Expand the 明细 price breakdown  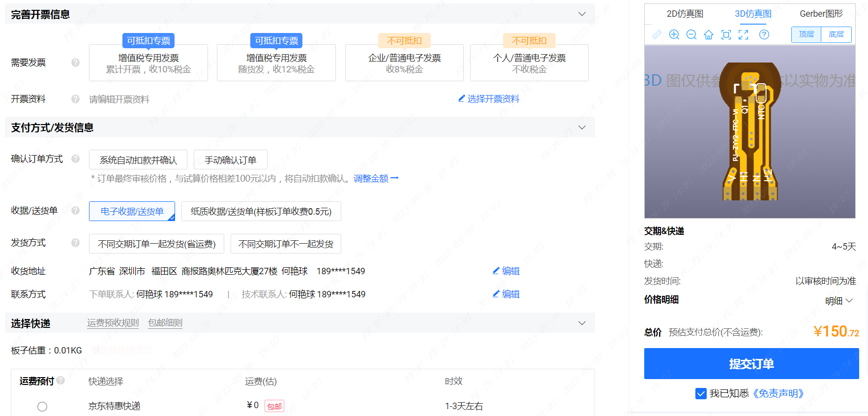838,300
